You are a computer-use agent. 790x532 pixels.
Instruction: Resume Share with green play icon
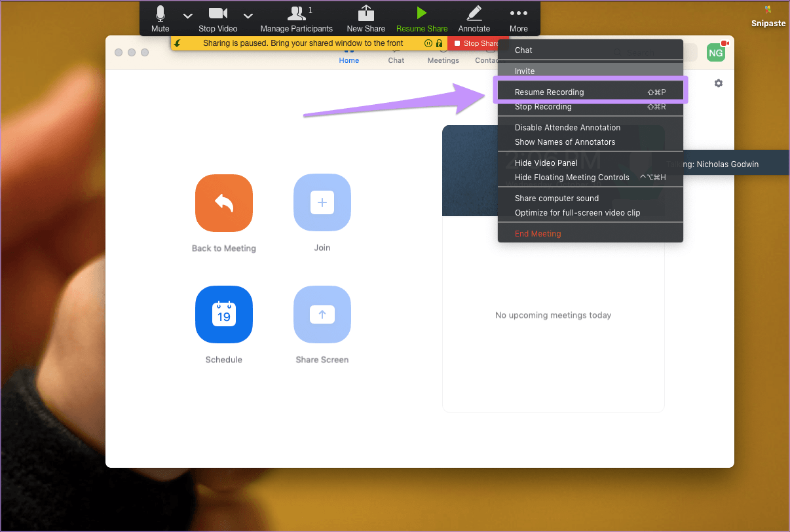(x=422, y=19)
